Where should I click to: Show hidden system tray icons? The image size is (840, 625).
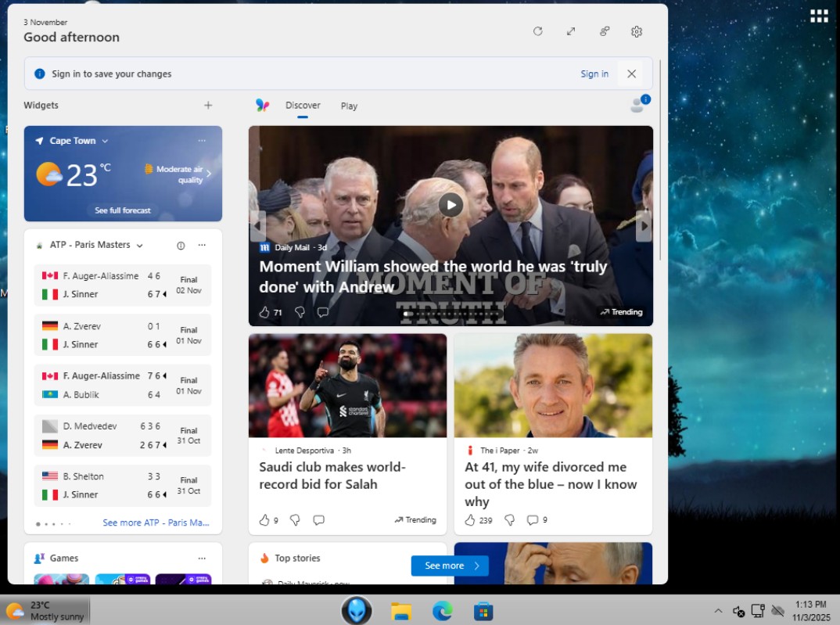719,611
